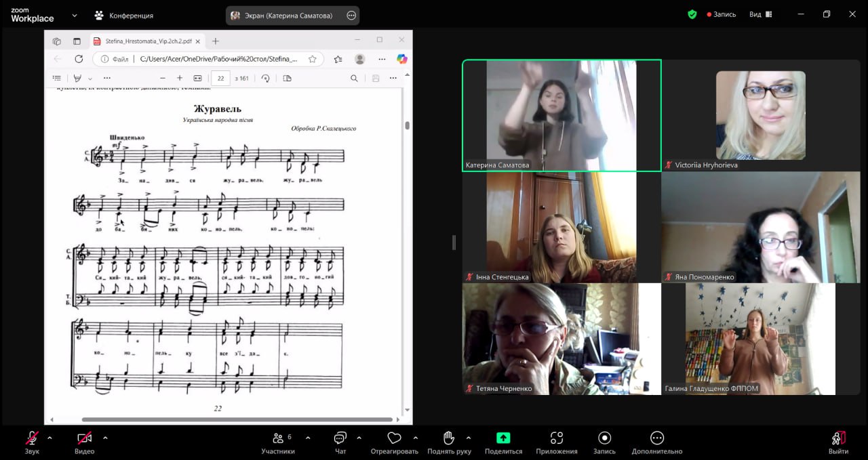Open browser settings and more menu

click(382, 59)
